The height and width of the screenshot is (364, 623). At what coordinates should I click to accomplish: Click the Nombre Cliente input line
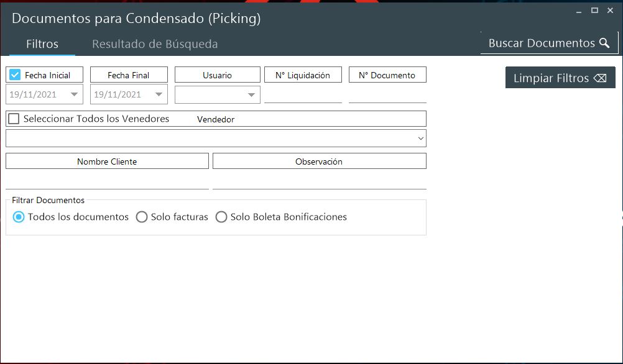[107, 181]
